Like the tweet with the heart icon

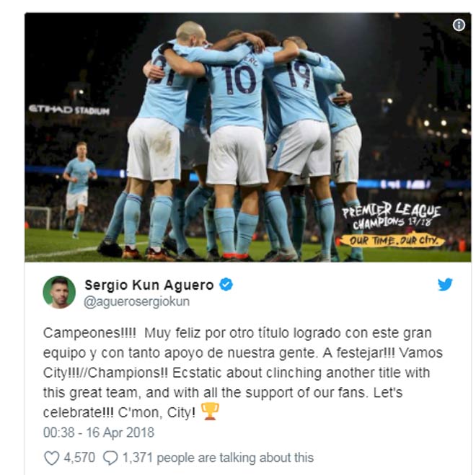(x=52, y=458)
